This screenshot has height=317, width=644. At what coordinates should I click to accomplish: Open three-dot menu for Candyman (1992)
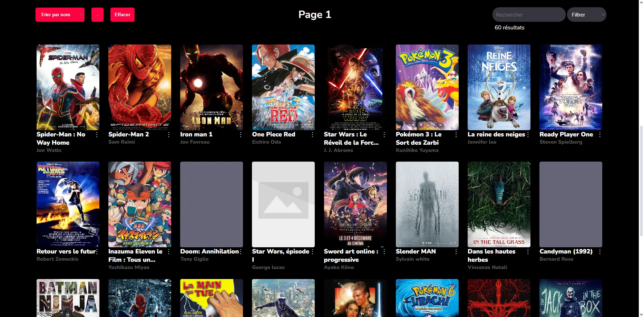[x=600, y=252]
